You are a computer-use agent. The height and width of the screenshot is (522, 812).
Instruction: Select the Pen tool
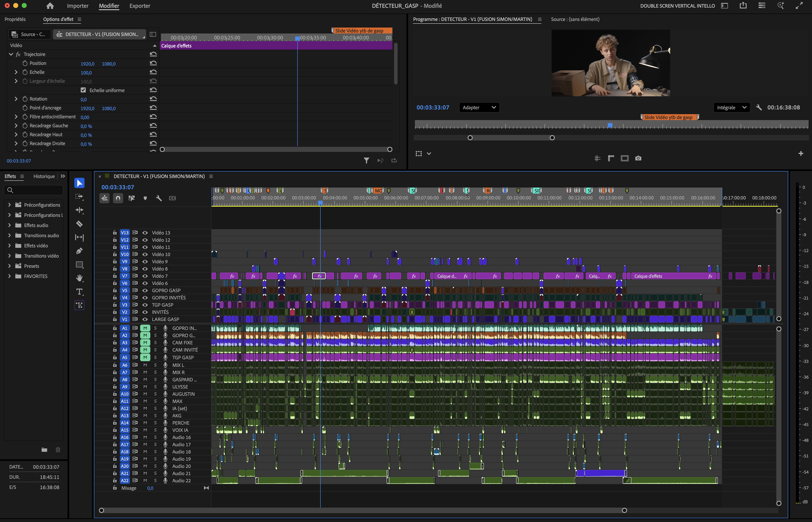coord(79,251)
